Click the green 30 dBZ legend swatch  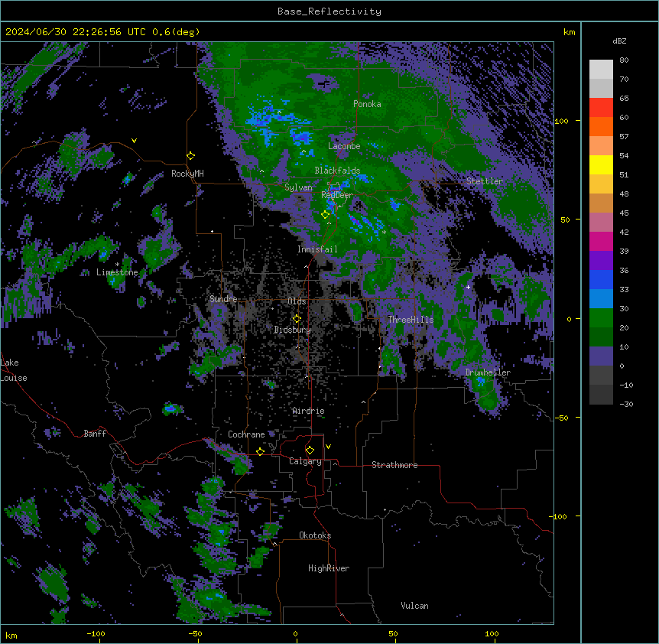[x=601, y=318]
